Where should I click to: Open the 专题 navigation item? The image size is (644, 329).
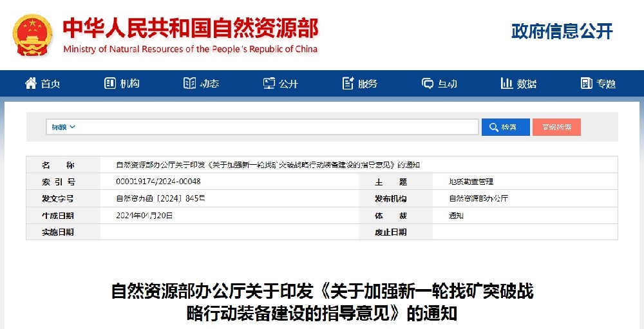coord(598,84)
